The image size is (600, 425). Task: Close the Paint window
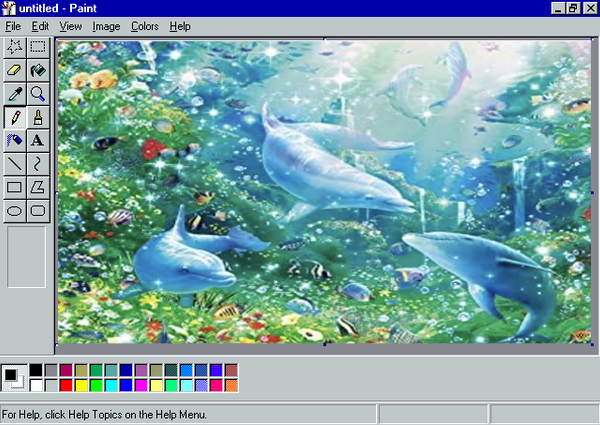[590, 8]
